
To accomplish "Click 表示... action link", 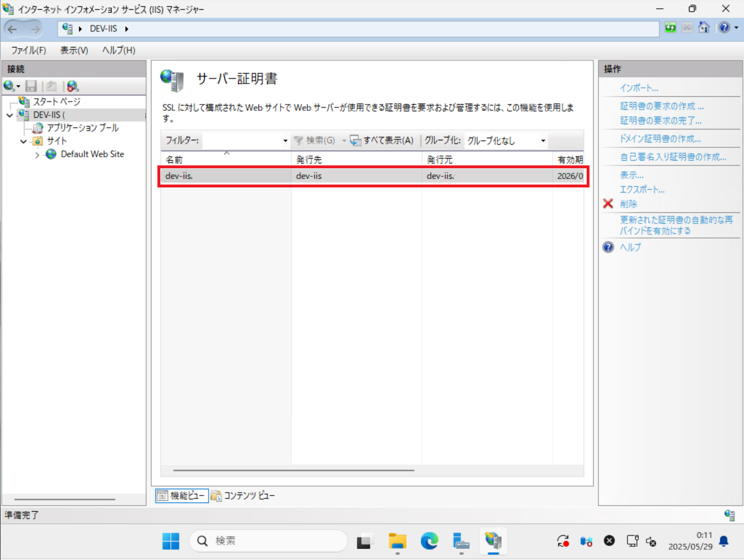I will pos(632,175).
